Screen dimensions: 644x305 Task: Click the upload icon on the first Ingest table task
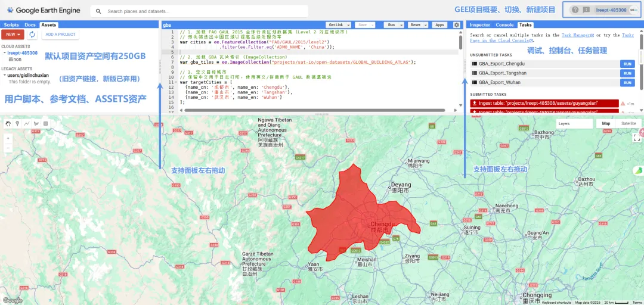tap(475, 104)
